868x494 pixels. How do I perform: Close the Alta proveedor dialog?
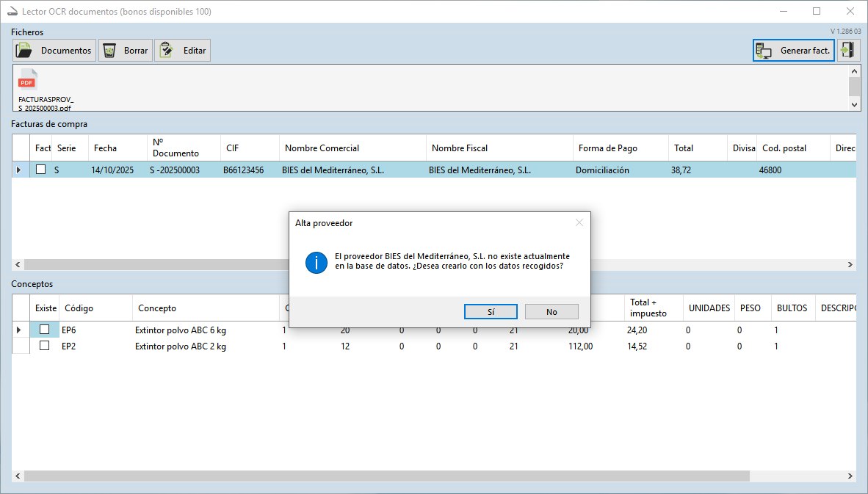coord(579,223)
